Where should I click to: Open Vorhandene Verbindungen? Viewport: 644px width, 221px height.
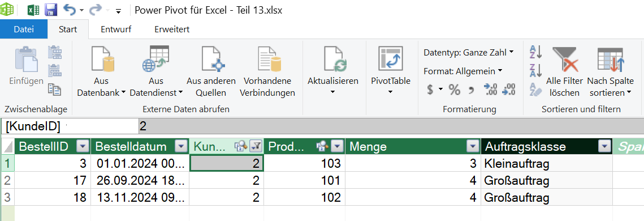267,71
